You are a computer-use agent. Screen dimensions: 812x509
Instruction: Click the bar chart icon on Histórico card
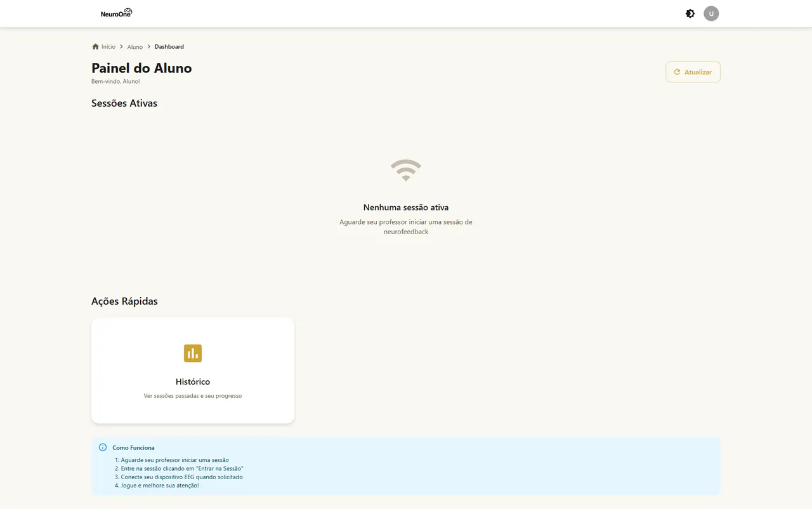(x=193, y=354)
